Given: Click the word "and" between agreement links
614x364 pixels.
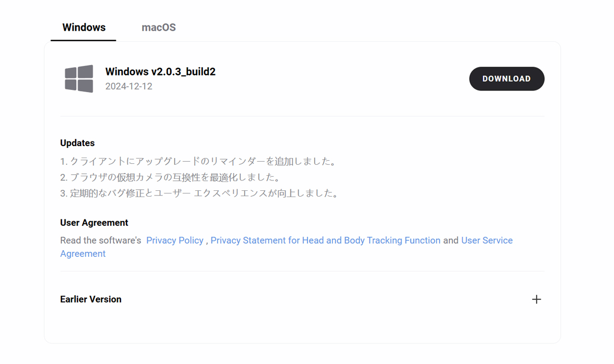Looking at the screenshot, I should 451,240.
